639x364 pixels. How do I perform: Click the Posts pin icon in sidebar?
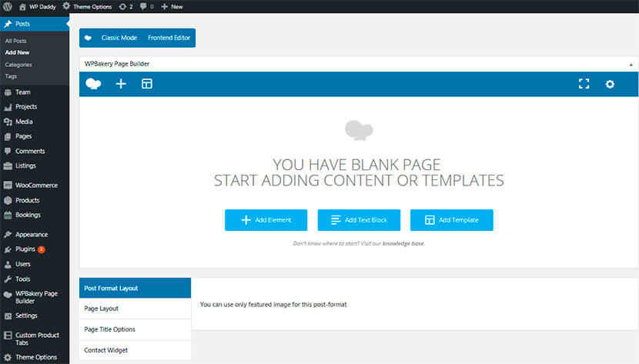pyautogui.click(x=8, y=24)
